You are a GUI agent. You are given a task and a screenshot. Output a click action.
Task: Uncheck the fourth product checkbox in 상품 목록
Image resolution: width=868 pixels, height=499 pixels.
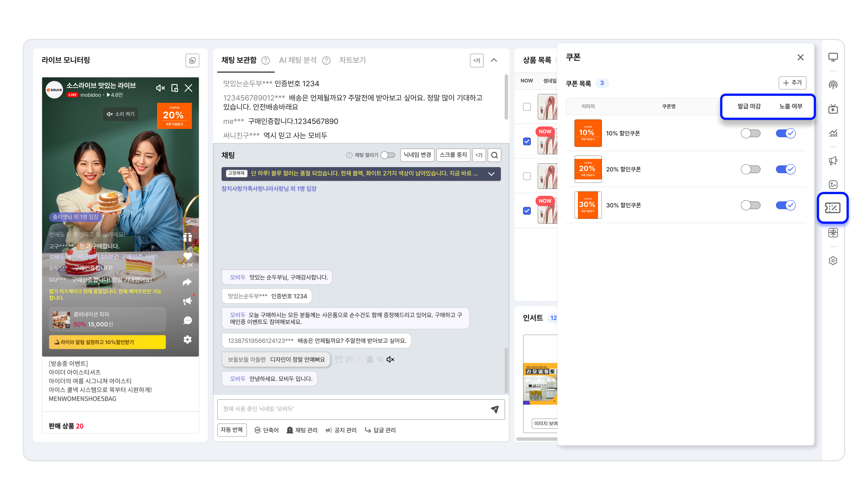[527, 211]
